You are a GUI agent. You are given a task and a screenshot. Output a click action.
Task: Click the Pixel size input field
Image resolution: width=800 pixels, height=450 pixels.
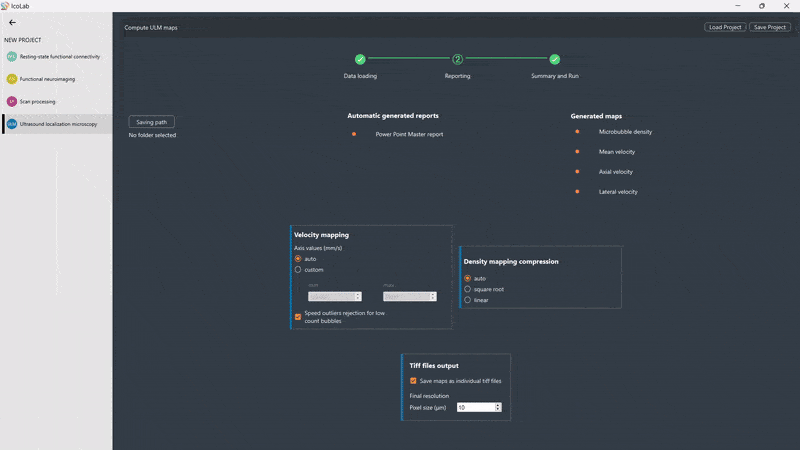pos(474,408)
